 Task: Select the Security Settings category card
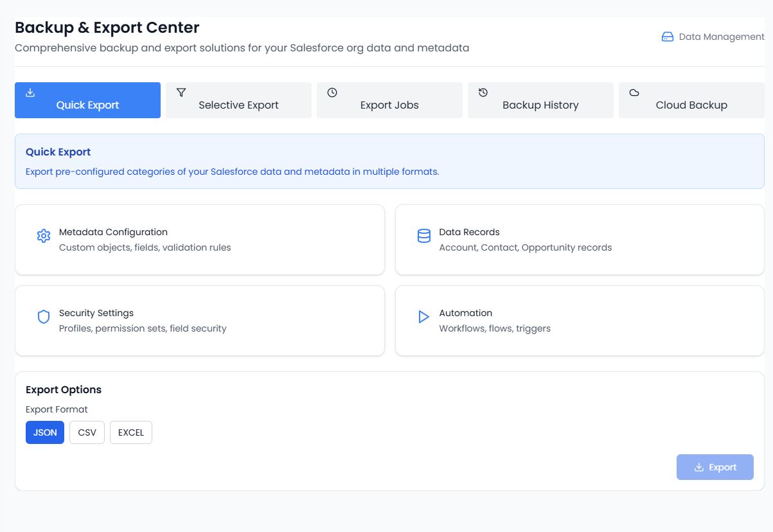pyautogui.click(x=200, y=321)
